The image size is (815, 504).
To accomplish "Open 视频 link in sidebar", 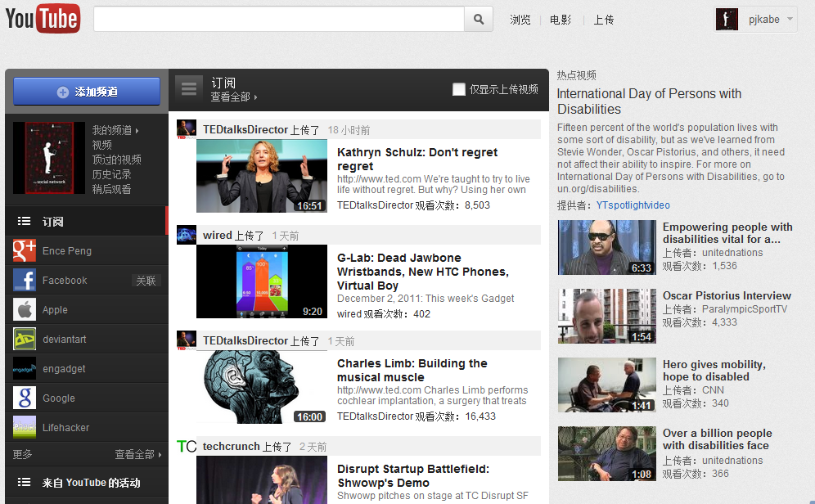I will coord(101,145).
